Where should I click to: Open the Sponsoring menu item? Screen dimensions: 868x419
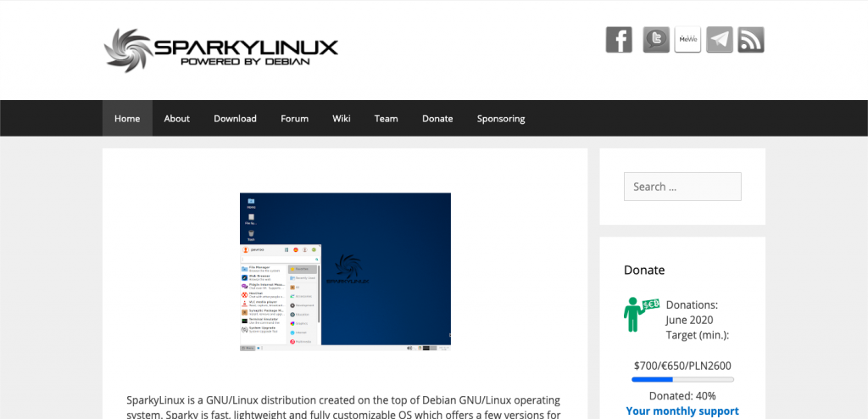(501, 119)
